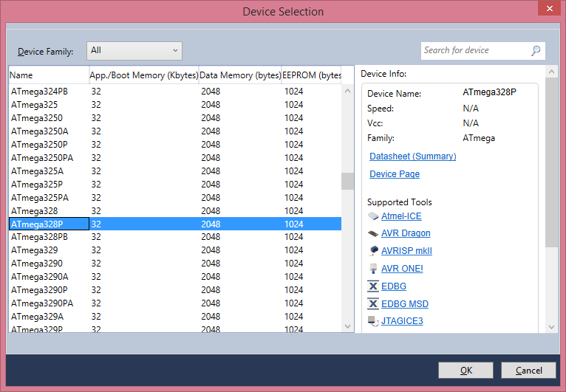Select the ATmega328 device row
Viewport: 566px width, 392px height.
[175, 210]
